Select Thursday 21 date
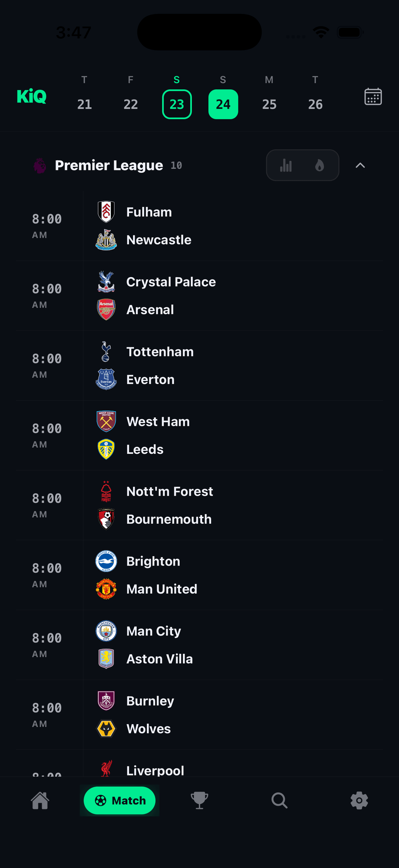The image size is (399, 868). click(84, 104)
